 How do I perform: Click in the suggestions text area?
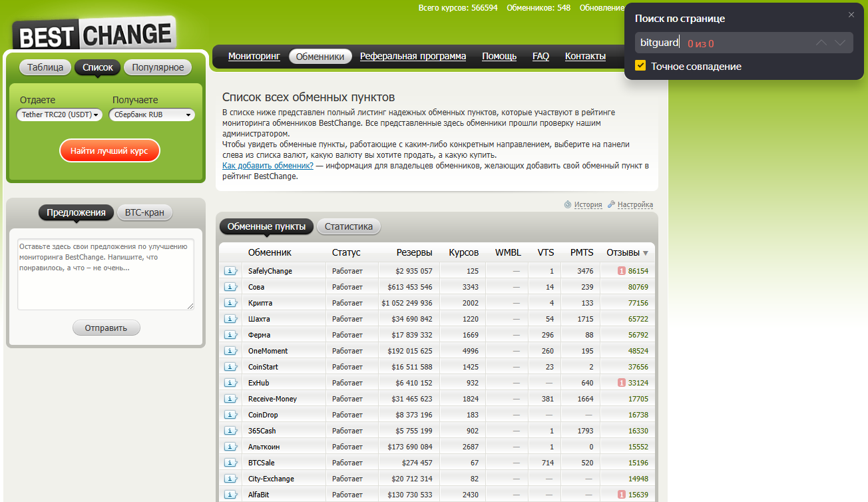pyautogui.click(x=106, y=274)
